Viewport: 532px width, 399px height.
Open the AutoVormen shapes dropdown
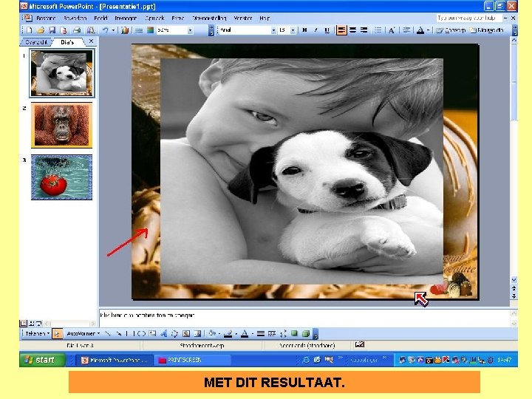83,333
